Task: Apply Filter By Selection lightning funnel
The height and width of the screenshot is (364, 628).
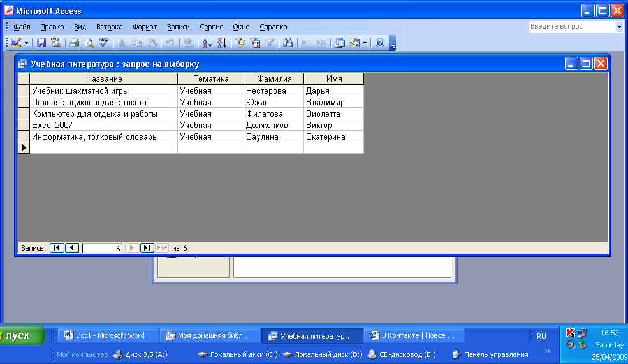Action: point(240,43)
